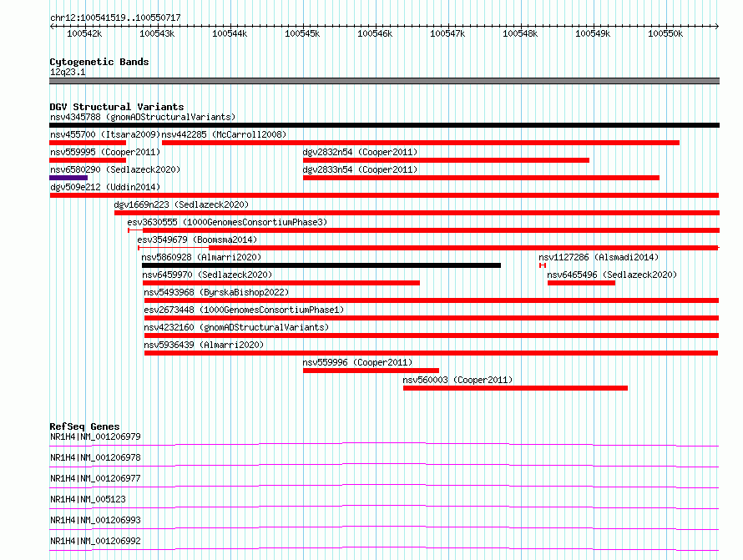Click the 100550k ruler label
Image resolution: width=743 pixels, height=560 pixels.
pyautogui.click(x=665, y=33)
